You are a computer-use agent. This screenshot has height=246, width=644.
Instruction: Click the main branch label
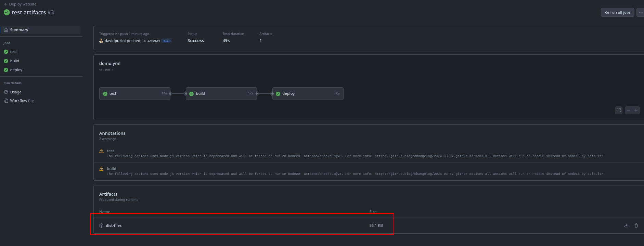(167, 41)
